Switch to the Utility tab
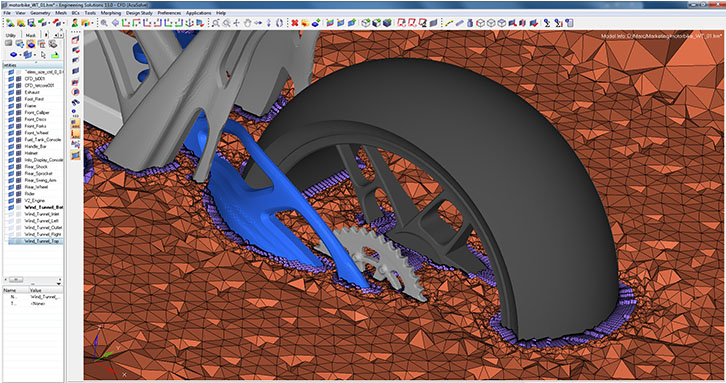 tap(11, 35)
